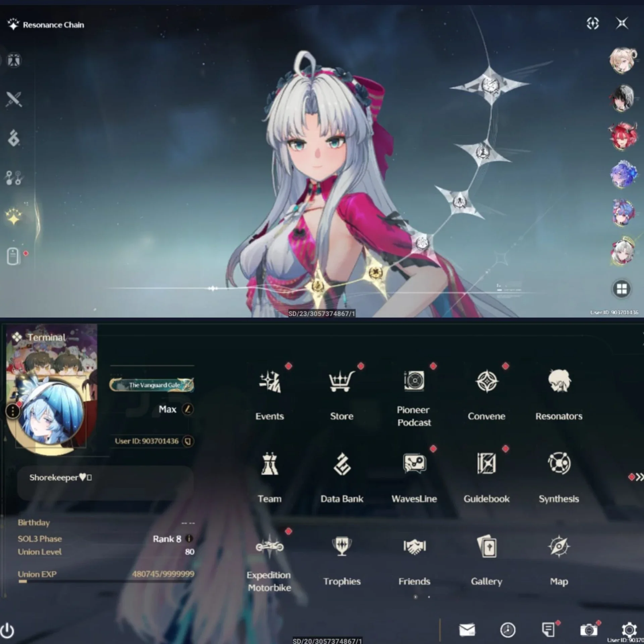Select the right-hand golden Resonance Chain node
The width and height of the screenshot is (644, 644).
pos(376,272)
